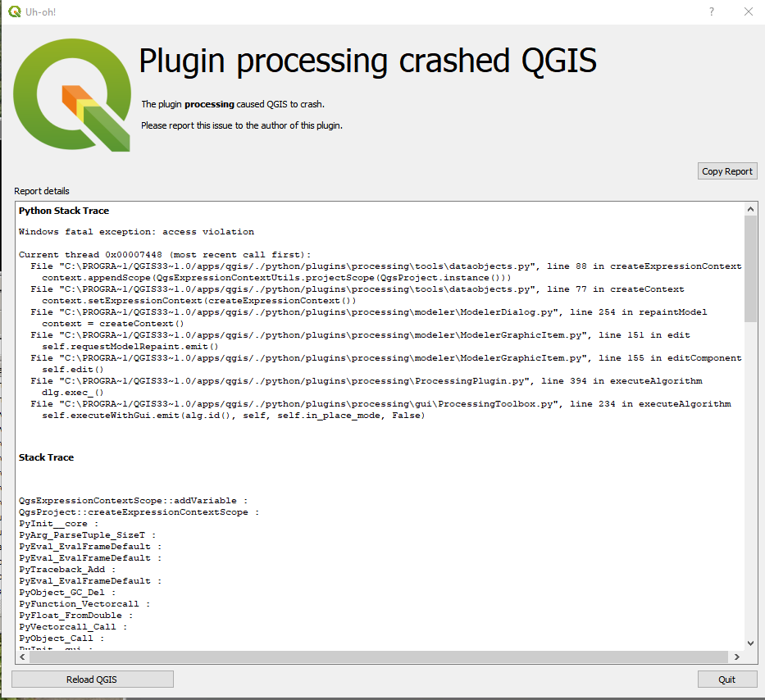Click the 'Report details' label
Viewport: 765px width, 700px height.
(41, 191)
